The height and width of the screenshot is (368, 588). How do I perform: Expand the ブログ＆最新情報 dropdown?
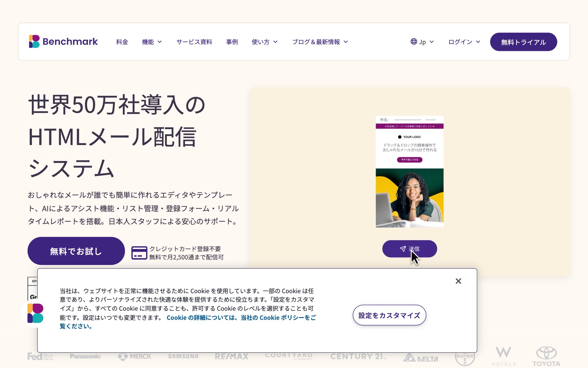[x=320, y=42]
